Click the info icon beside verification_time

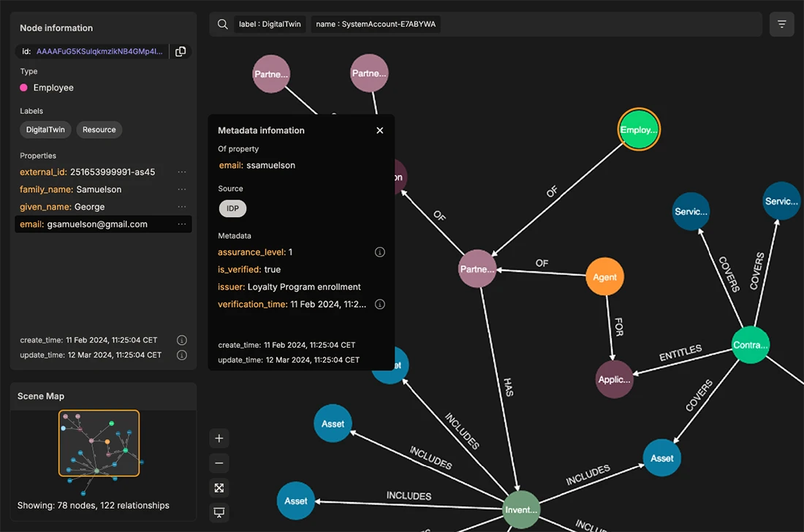click(x=379, y=304)
